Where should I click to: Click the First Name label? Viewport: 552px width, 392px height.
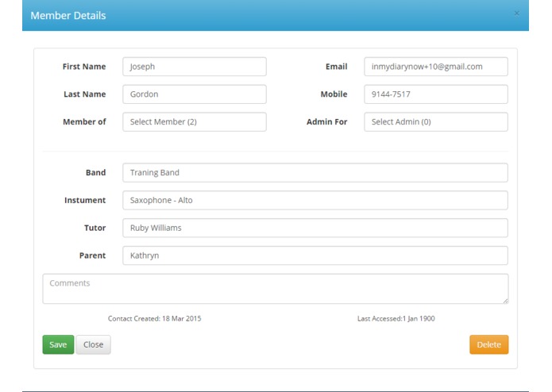coord(84,67)
